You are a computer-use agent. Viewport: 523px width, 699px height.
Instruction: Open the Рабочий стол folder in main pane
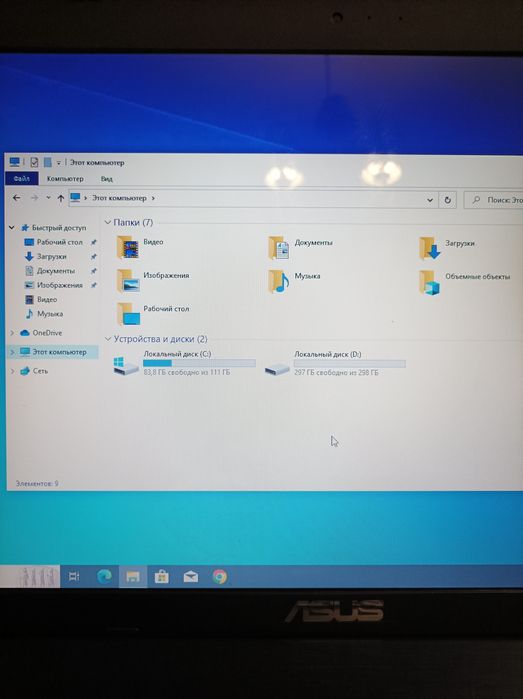[x=152, y=313]
